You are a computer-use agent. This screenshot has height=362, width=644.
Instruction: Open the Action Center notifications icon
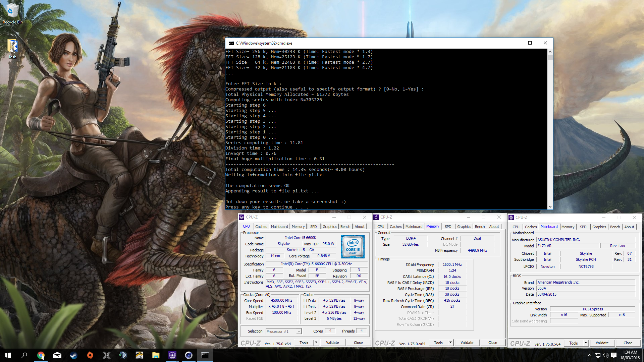pyautogui.click(x=614, y=355)
